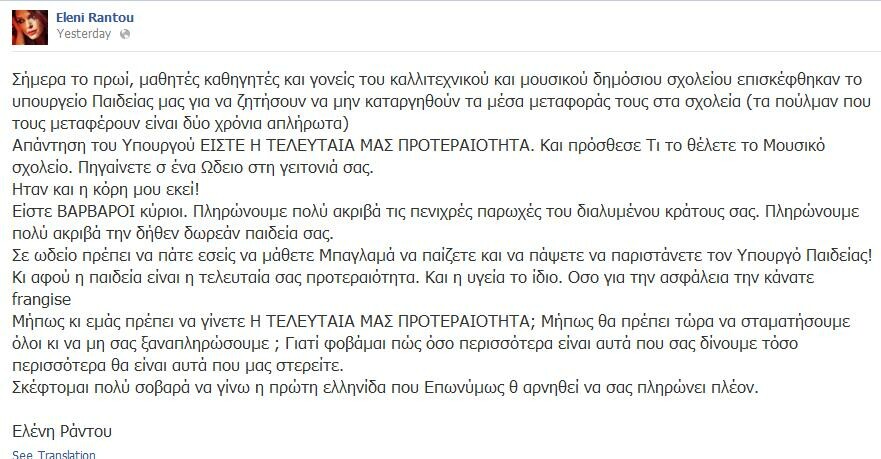This screenshot has height=459, width=881.
Task: Click the sentence Ηταν και η κόρη μου εκεί!
Action: (106, 189)
